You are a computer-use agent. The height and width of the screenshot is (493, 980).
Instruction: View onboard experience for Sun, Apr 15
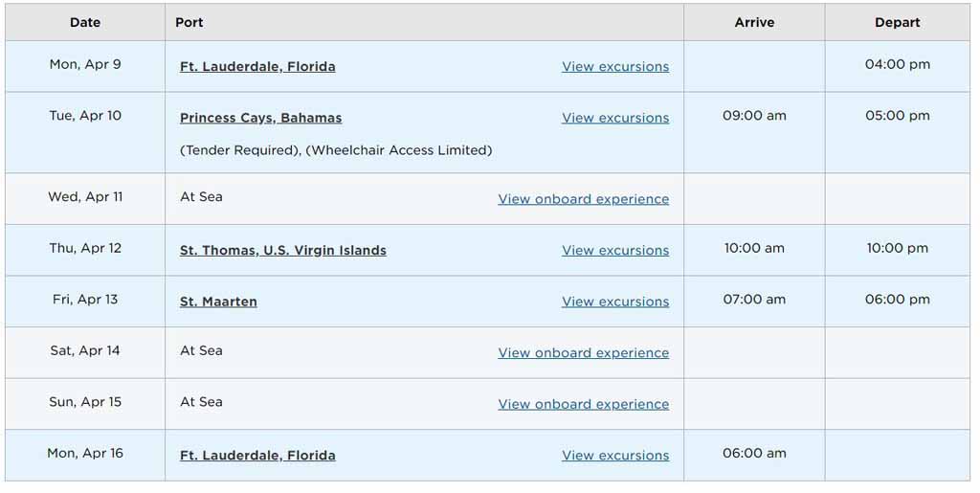click(x=583, y=404)
